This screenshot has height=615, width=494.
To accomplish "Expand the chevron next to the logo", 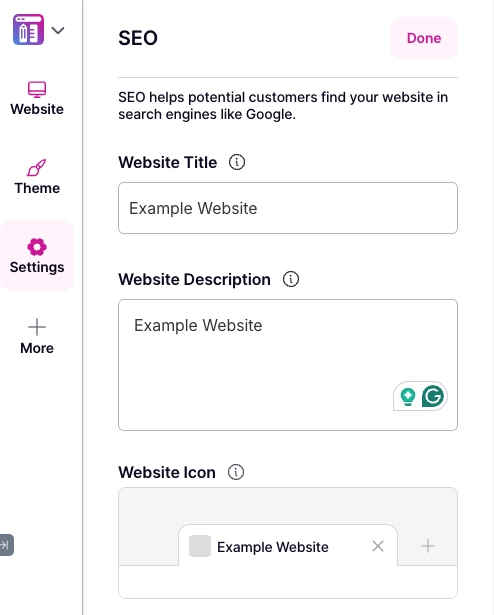I will pos(58,30).
